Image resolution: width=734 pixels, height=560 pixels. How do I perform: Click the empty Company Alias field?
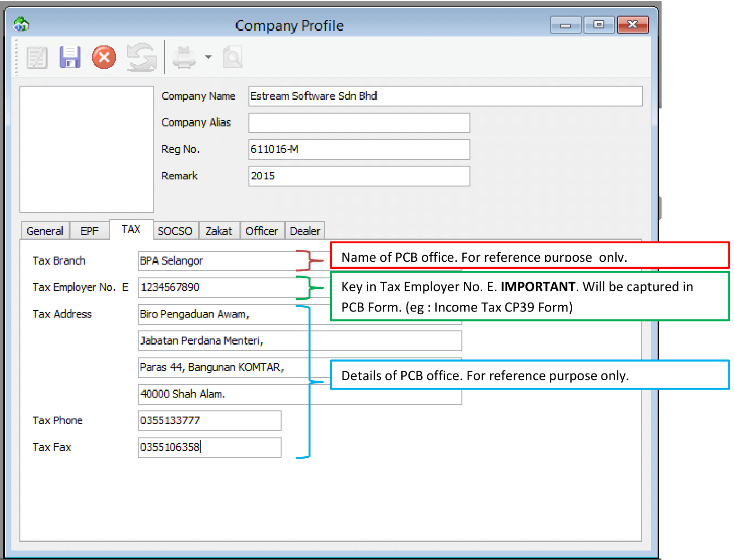pyautogui.click(x=359, y=123)
